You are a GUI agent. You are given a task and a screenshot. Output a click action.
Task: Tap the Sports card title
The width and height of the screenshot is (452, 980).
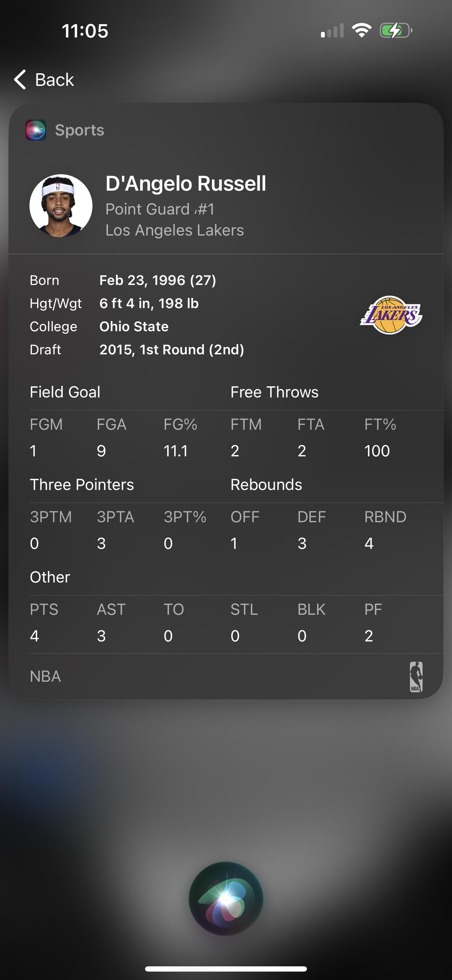click(80, 130)
